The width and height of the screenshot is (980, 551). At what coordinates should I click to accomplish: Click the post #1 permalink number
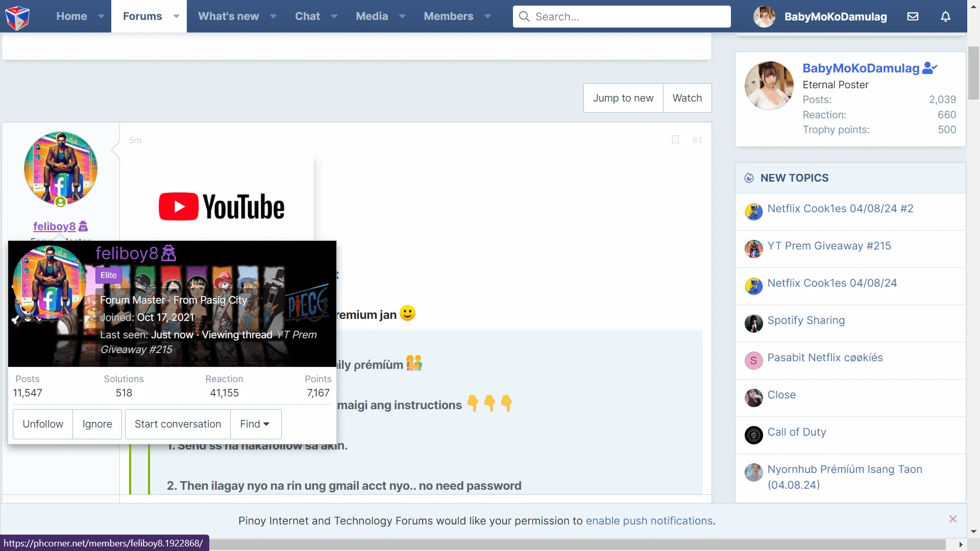tap(697, 140)
